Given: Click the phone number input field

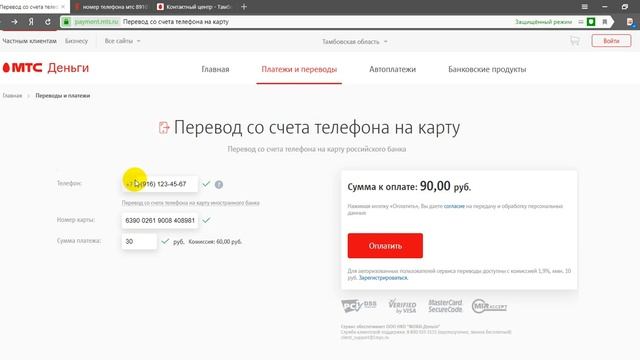Looking at the screenshot, I should 160,184.
